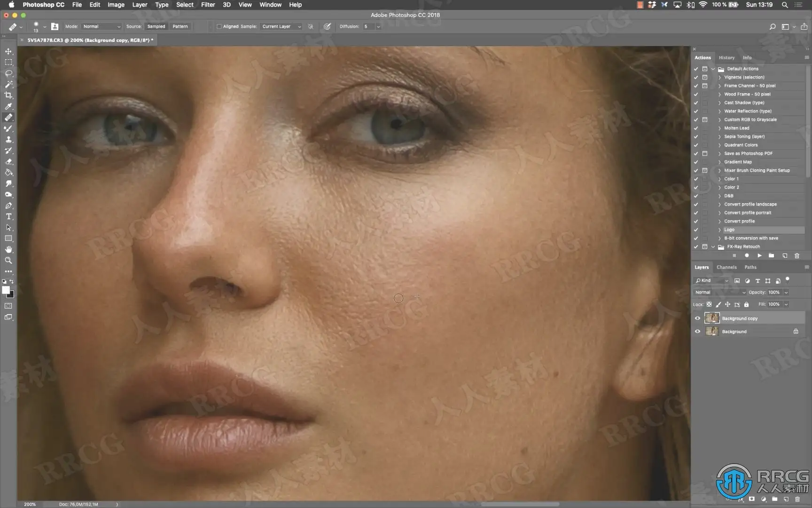Open the Sample Current Layer dropdown

coord(281,27)
